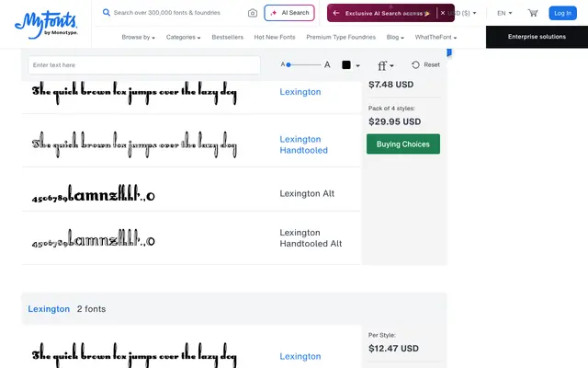Open camera image search icon

click(x=253, y=13)
